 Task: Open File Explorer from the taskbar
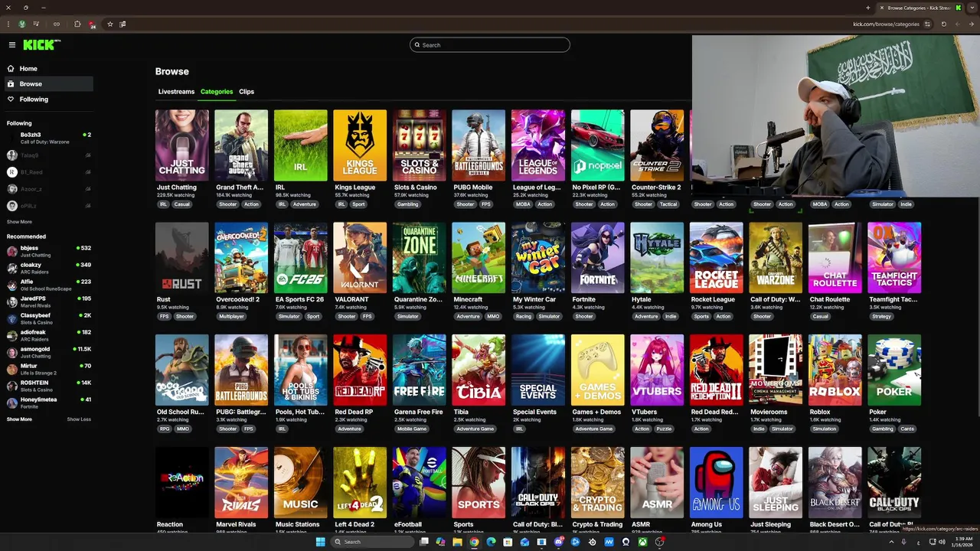[457, 542]
